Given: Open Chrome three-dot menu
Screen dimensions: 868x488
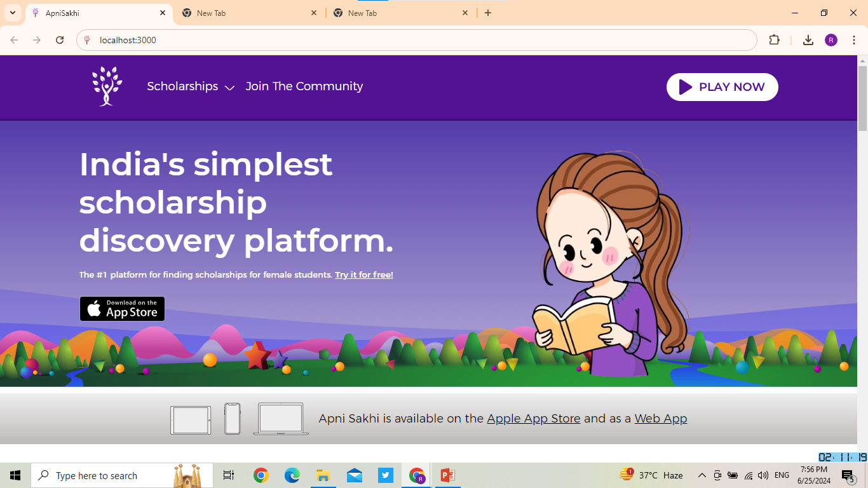Looking at the screenshot, I should tap(853, 40).
